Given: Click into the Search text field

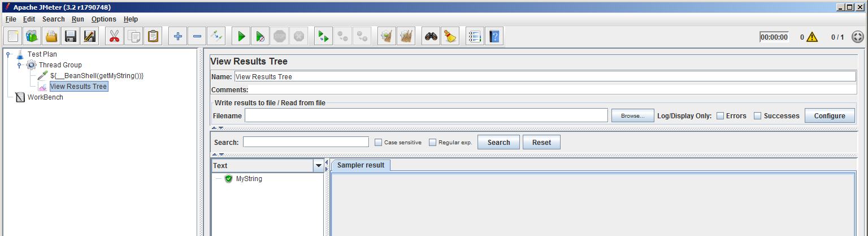Looking at the screenshot, I should (x=306, y=142).
